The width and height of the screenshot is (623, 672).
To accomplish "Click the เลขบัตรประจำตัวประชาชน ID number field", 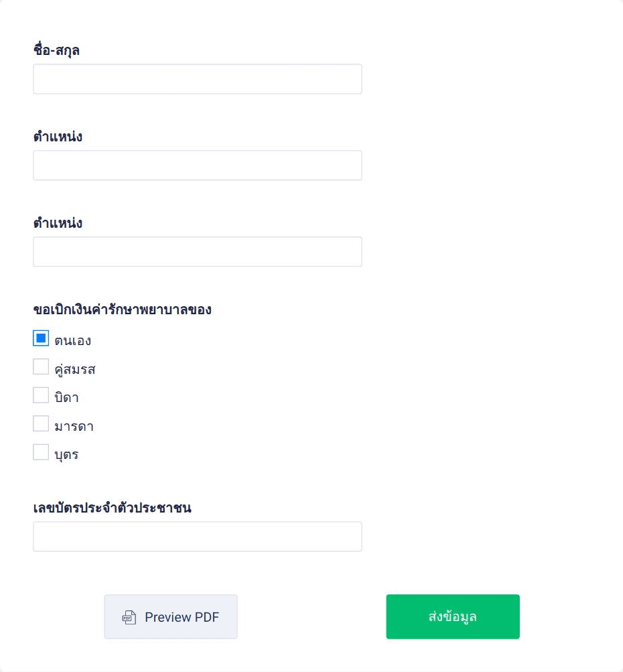I will 197,536.
